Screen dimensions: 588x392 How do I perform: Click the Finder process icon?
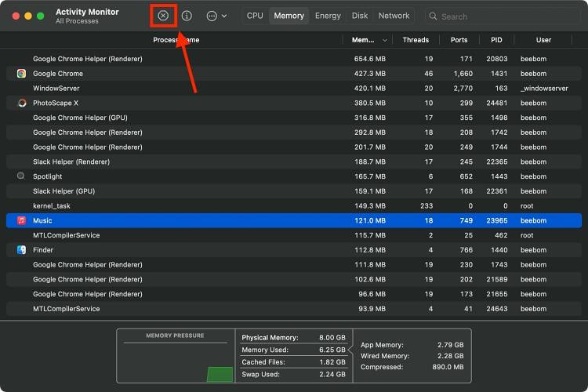22,250
